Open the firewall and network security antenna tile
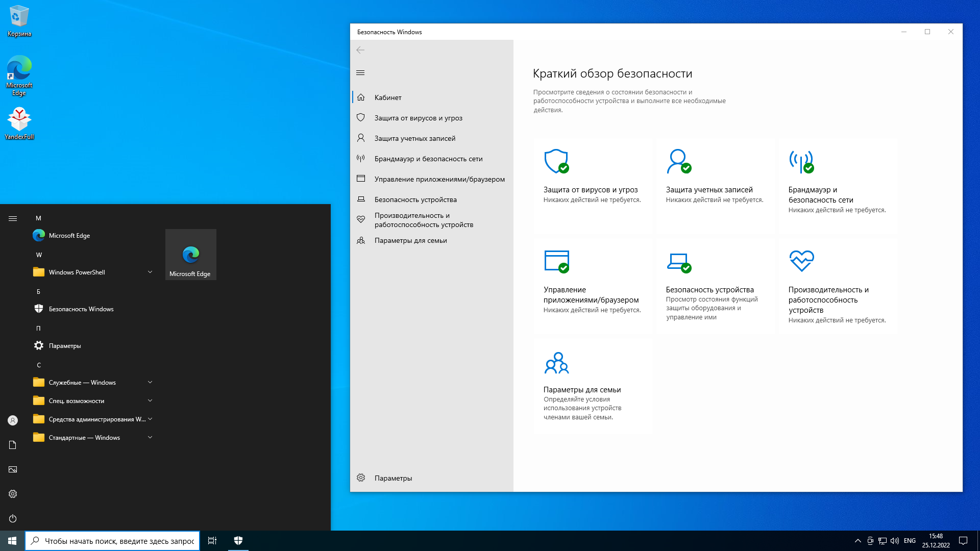The image size is (980, 551). click(x=801, y=162)
